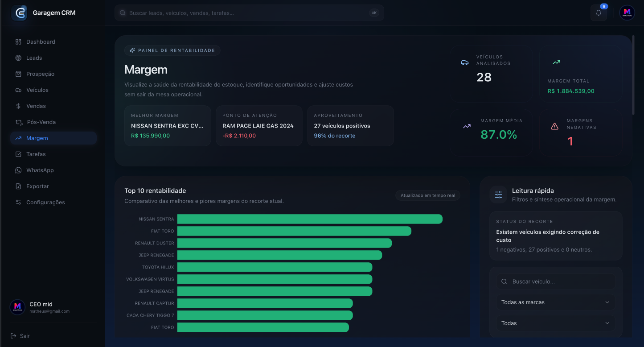The width and height of the screenshot is (644, 347).
Task: Click the Atualizado em tempo real badge
Action: point(428,195)
